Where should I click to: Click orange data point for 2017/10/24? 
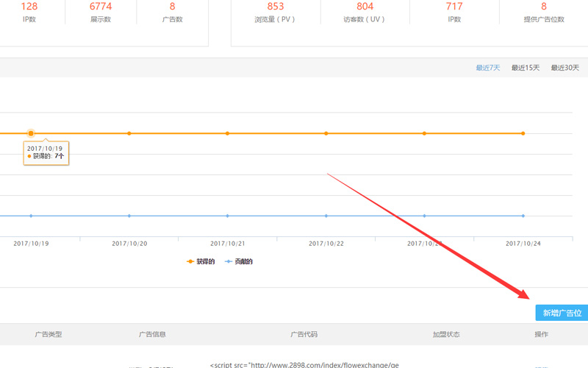point(523,133)
